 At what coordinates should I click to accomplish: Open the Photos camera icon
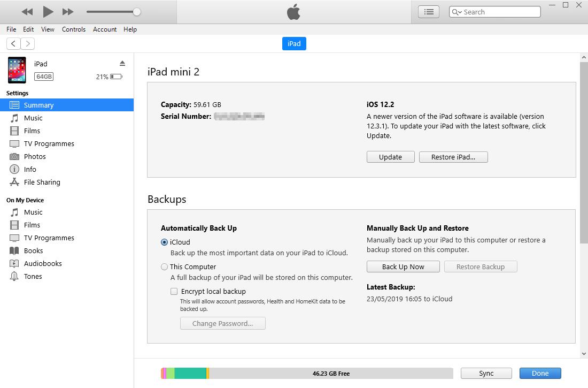[14, 157]
